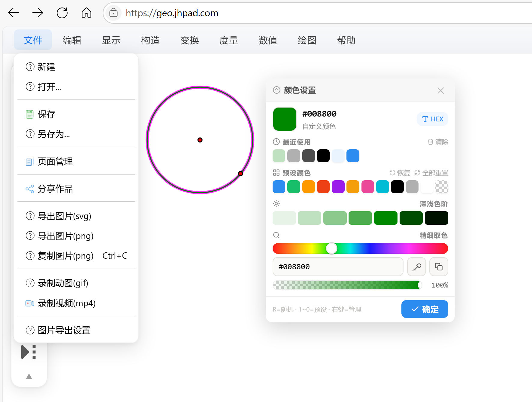Click the red point on the circle's edge
The width and height of the screenshot is (532, 402).
click(240, 174)
